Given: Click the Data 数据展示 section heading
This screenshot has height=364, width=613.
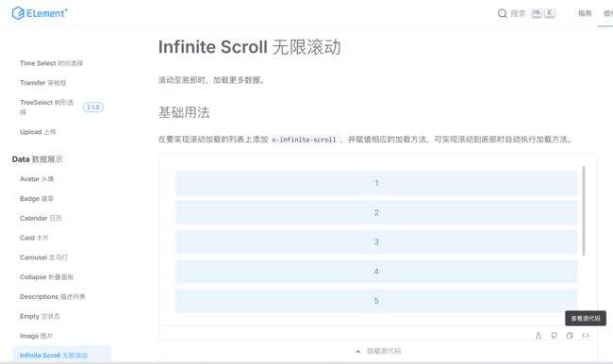Looking at the screenshot, I should tap(37, 159).
